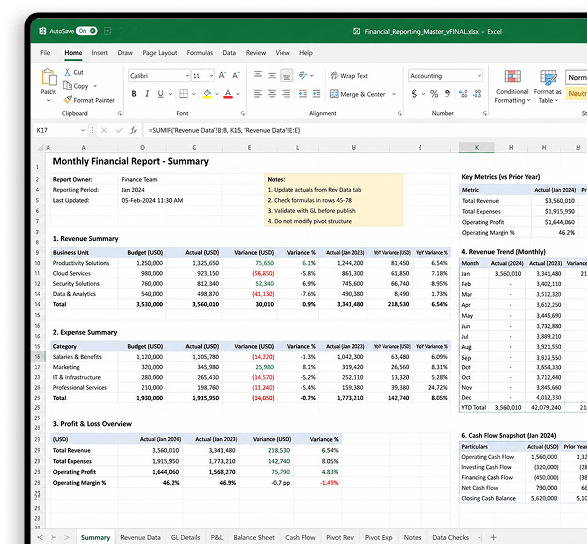Viewport: 587px width, 544px height.
Task: Click the Paste clipboard icon
Action: (x=49, y=77)
